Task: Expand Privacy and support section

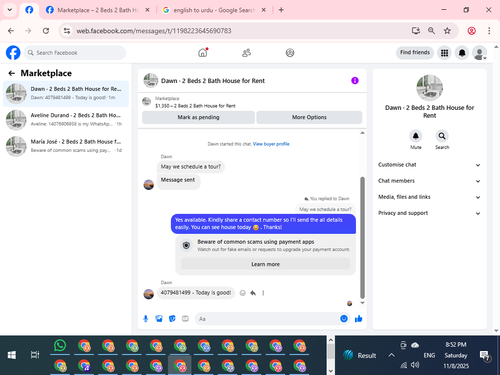Action: (x=429, y=213)
